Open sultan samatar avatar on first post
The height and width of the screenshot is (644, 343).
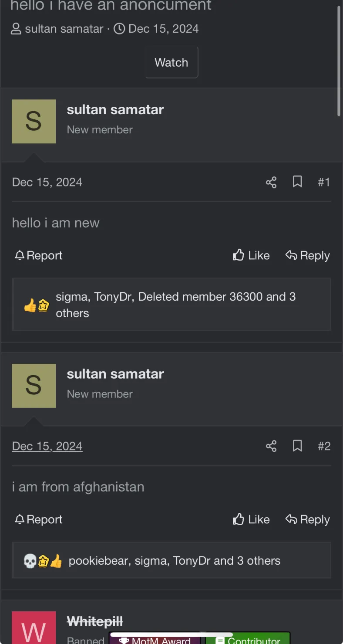[34, 121]
